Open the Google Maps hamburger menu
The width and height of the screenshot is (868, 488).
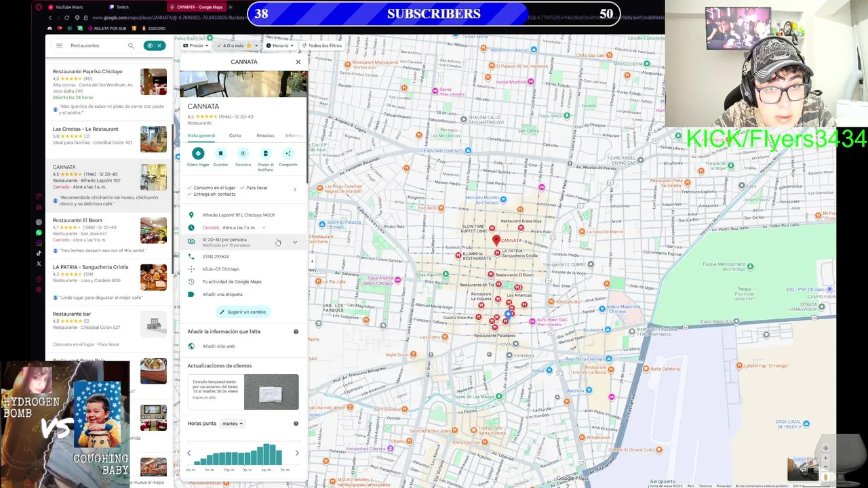point(59,45)
